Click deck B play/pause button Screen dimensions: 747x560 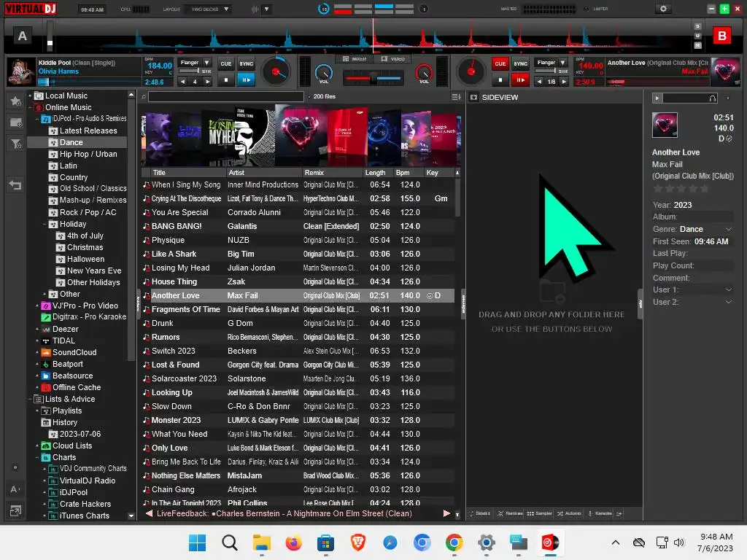pyautogui.click(x=520, y=80)
